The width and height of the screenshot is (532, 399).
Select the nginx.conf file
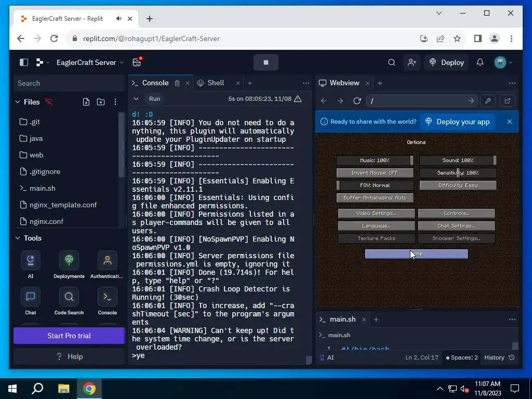click(68, 221)
